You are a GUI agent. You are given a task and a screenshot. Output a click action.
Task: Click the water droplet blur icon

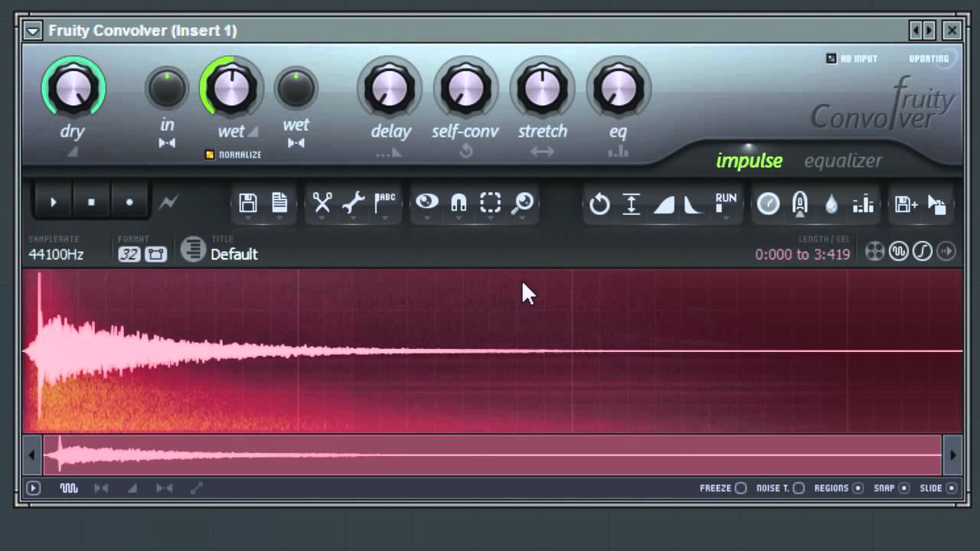point(831,204)
